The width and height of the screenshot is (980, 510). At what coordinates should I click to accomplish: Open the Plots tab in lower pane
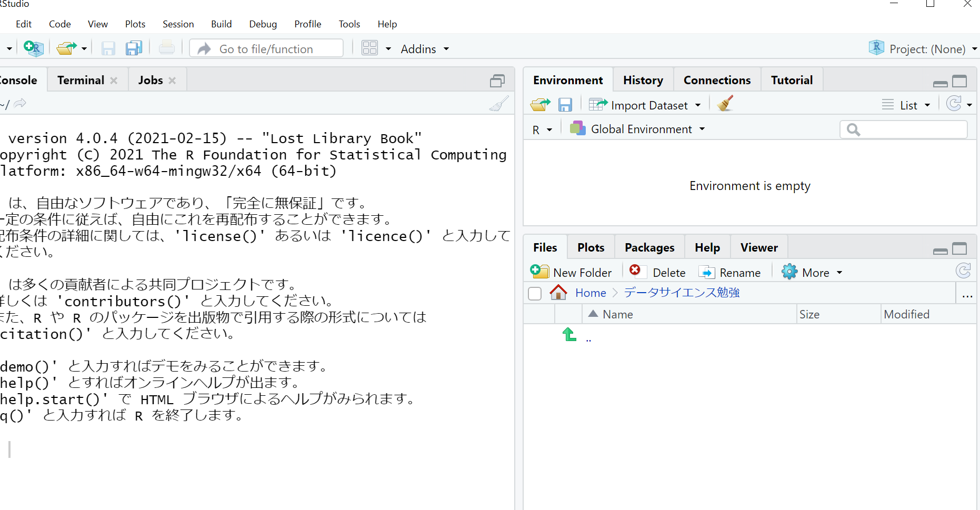coord(591,247)
